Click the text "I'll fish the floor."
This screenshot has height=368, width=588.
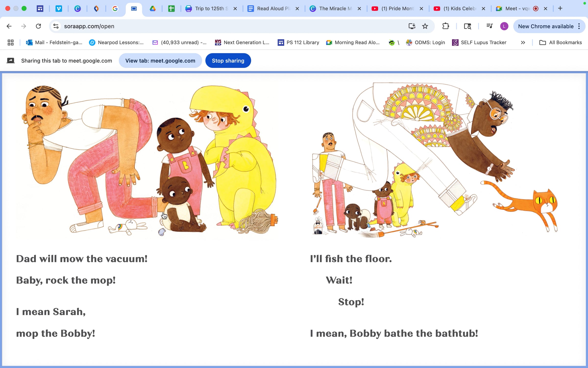351,259
